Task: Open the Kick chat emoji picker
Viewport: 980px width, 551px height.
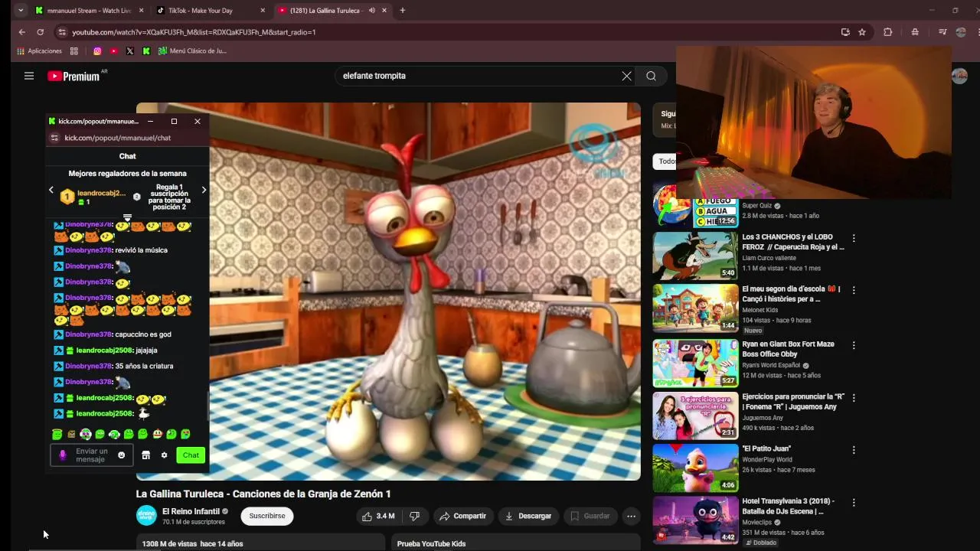Action: [x=121, y=455]
